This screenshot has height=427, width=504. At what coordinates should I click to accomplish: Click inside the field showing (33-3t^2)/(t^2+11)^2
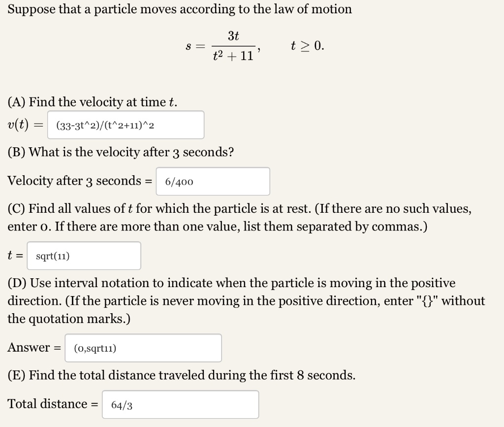point(126,125)
